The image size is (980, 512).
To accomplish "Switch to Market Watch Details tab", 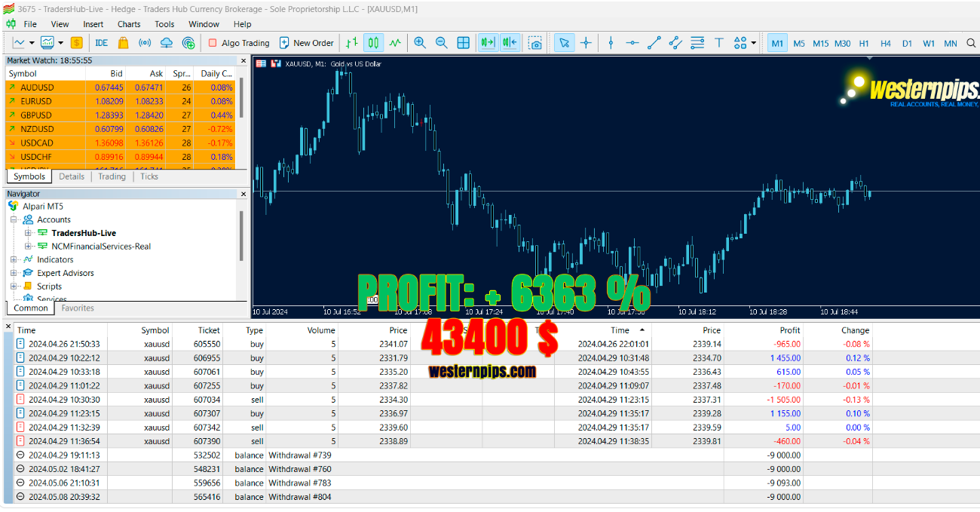I will point(72,176).
